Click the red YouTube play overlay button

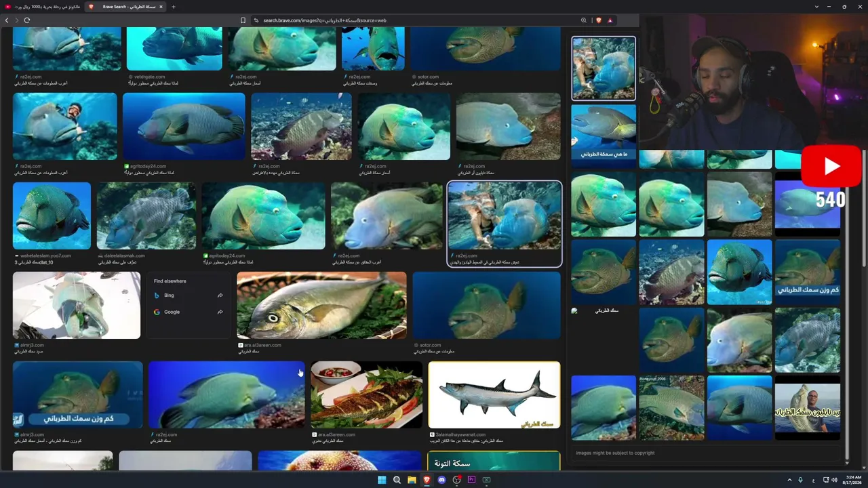[x=831, y=166]
